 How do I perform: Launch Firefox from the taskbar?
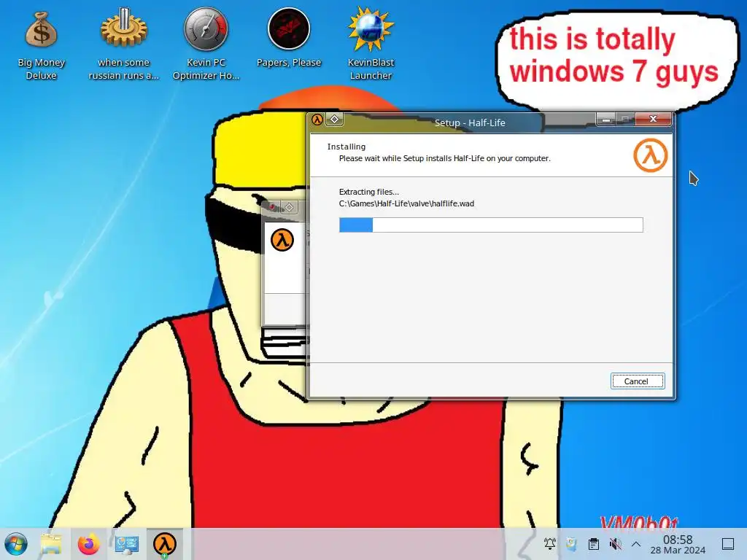point(88,544)
